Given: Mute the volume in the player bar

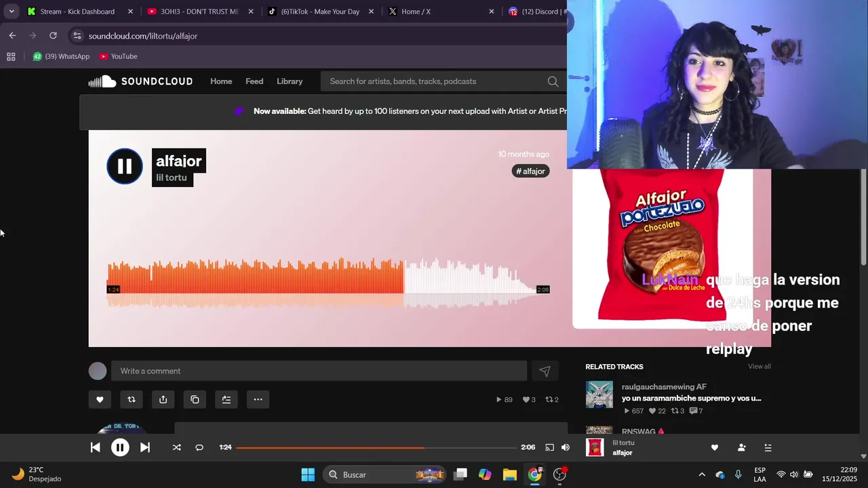Looking at the screenshot, I should (566, 447).
